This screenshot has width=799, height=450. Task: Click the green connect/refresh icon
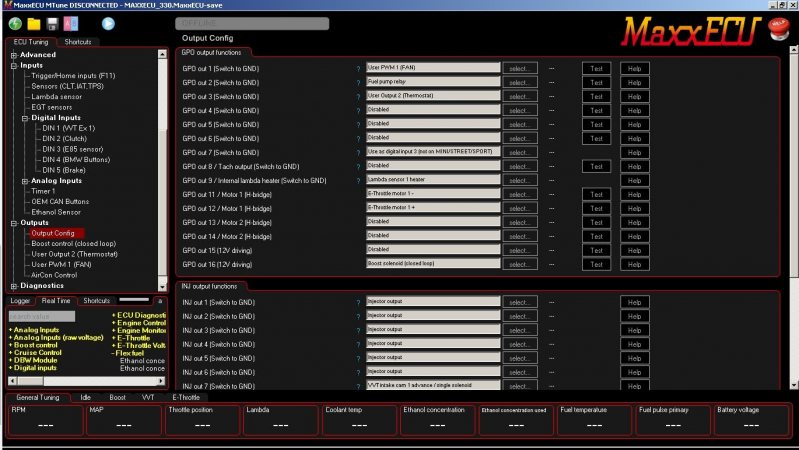click(x=15, y=23)
